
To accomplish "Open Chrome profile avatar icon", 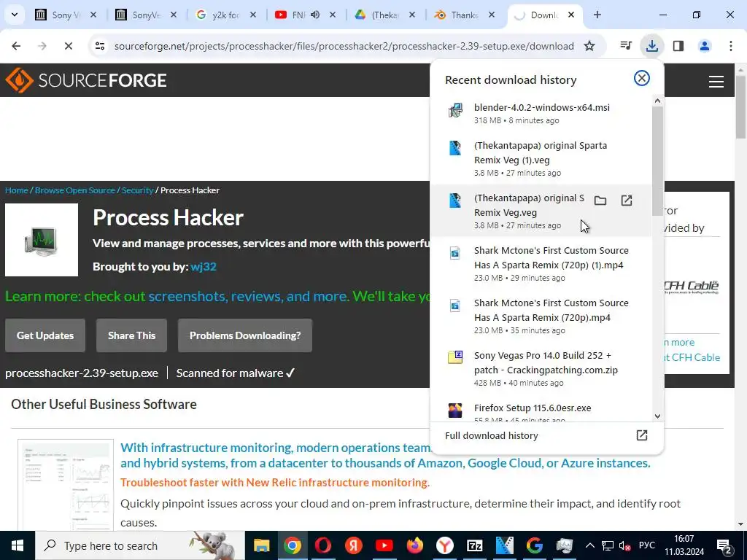I will [x=705, y=46].
